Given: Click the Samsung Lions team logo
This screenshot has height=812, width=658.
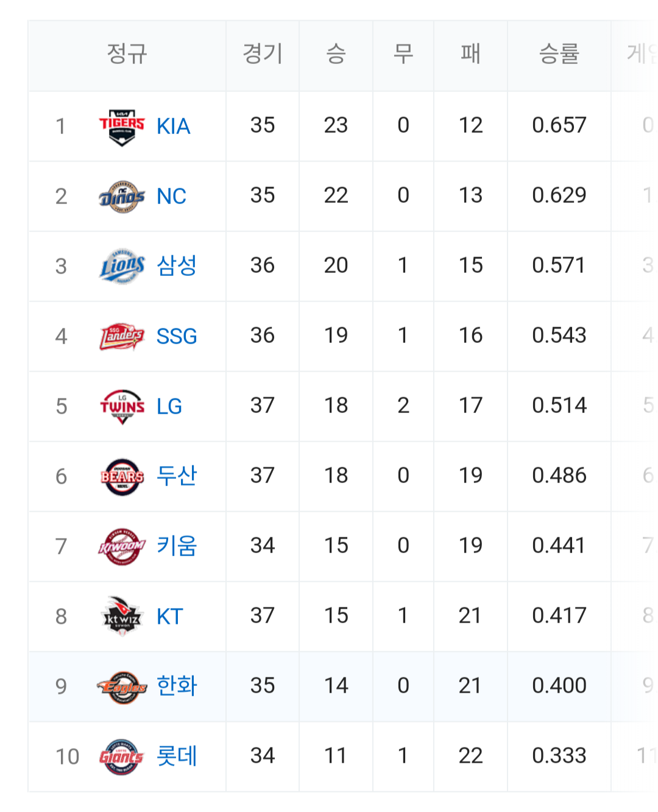Looking at the screenshot, I should (x=122, y=266).
